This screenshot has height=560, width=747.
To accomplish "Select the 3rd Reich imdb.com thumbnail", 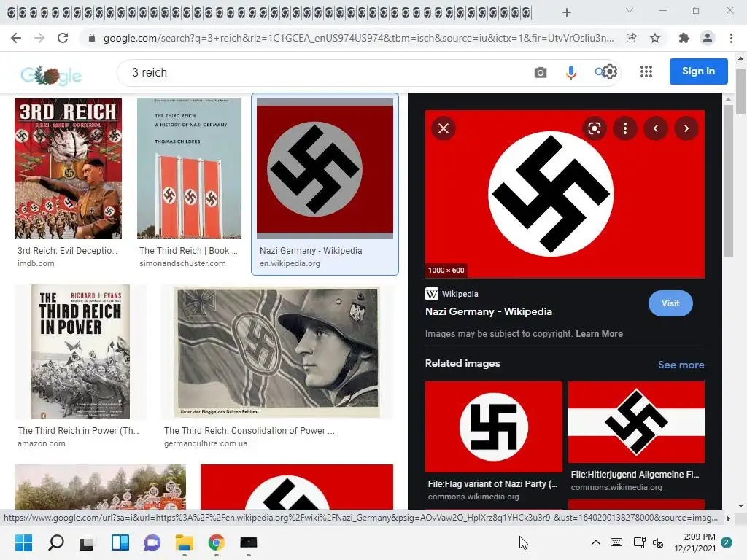I will [68, 168].
